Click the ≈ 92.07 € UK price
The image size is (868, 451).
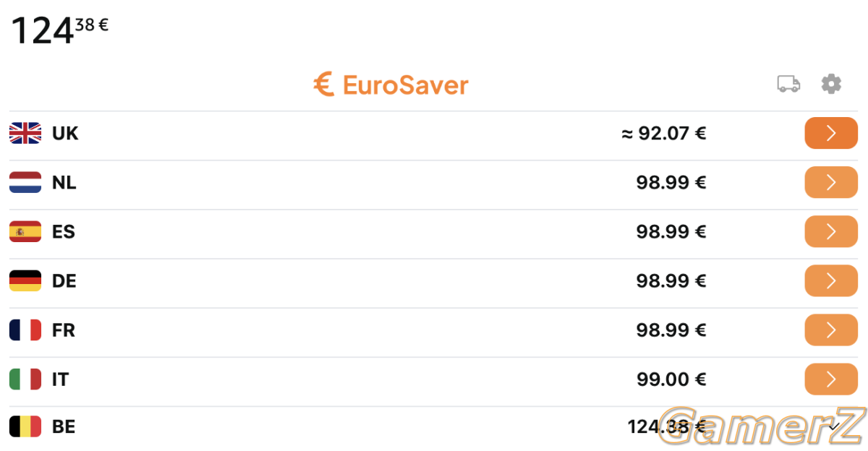click(x=664, y=133)
